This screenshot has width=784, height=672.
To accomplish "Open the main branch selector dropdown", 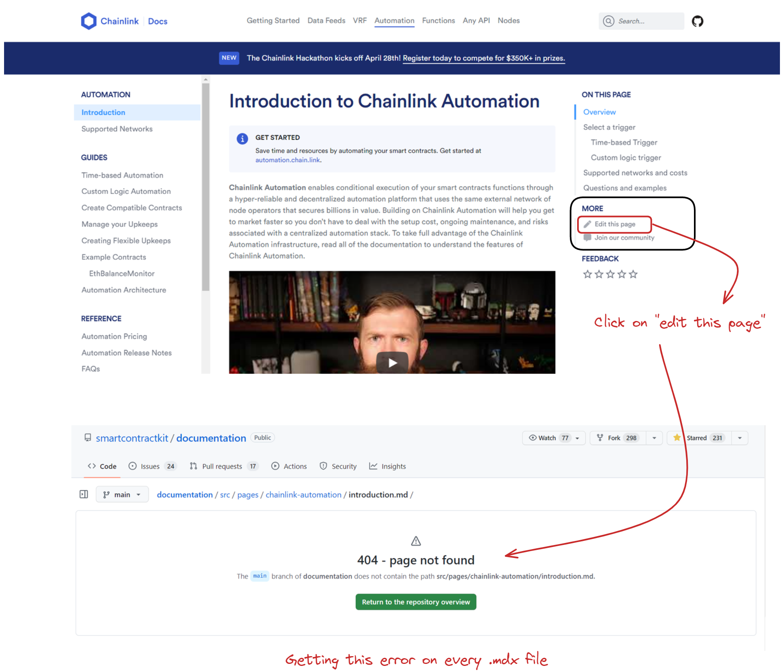I will (x=122, y=494).
